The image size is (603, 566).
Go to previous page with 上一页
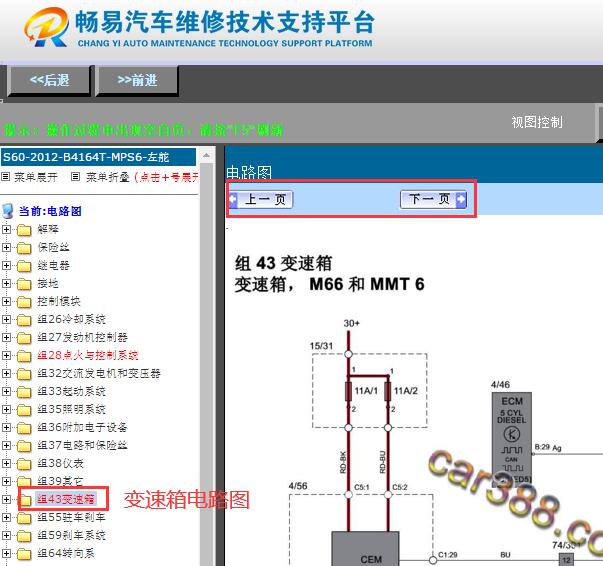point(261,199)
